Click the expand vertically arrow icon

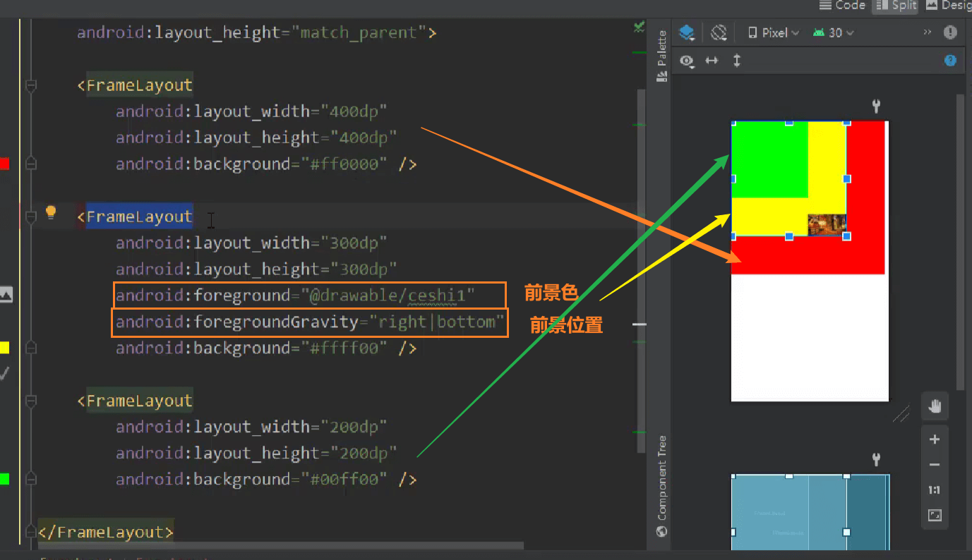coord(736,61)
